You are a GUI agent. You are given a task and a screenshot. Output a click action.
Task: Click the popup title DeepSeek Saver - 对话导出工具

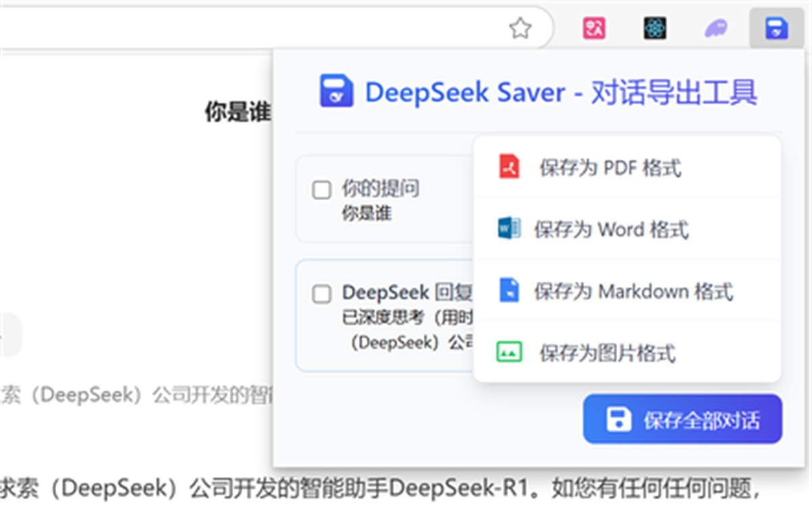point(561,92)
